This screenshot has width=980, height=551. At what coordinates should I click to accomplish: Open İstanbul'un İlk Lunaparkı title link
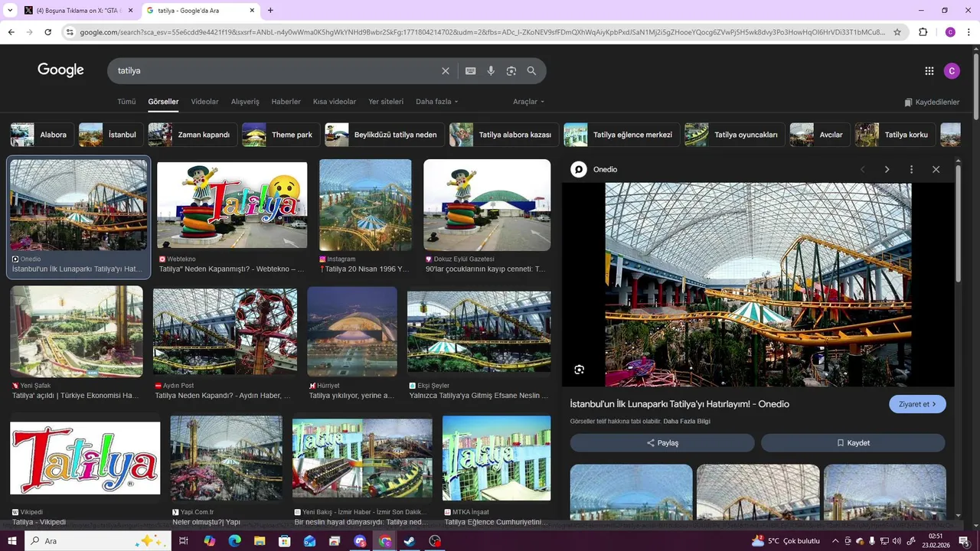point(679,404)
